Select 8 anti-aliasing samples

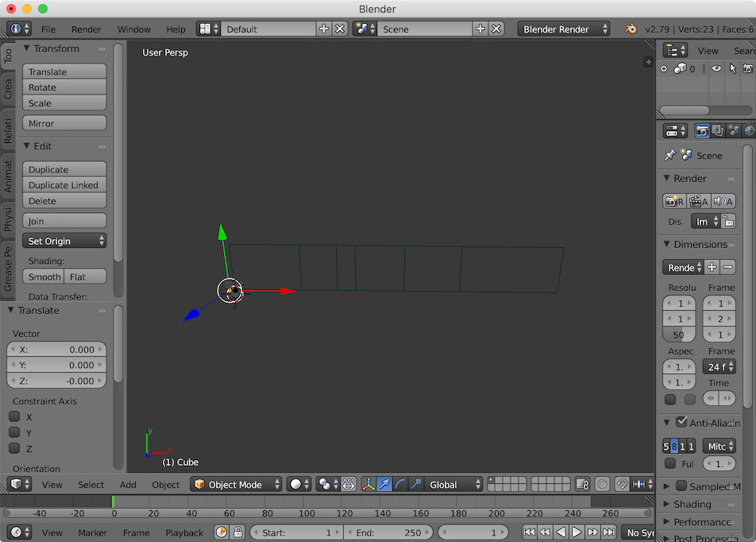coord(674,447)
